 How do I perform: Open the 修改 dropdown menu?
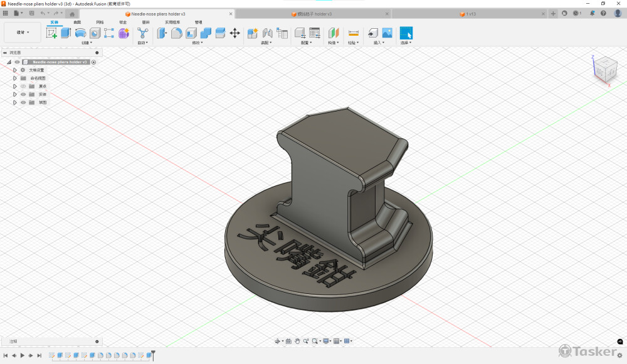pos(198,43)
